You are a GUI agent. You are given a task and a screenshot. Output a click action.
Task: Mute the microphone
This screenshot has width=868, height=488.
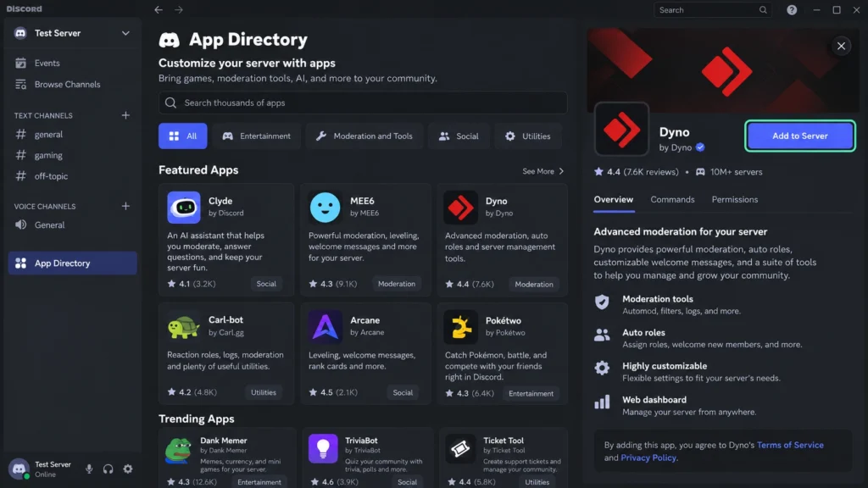coord(88,469)
